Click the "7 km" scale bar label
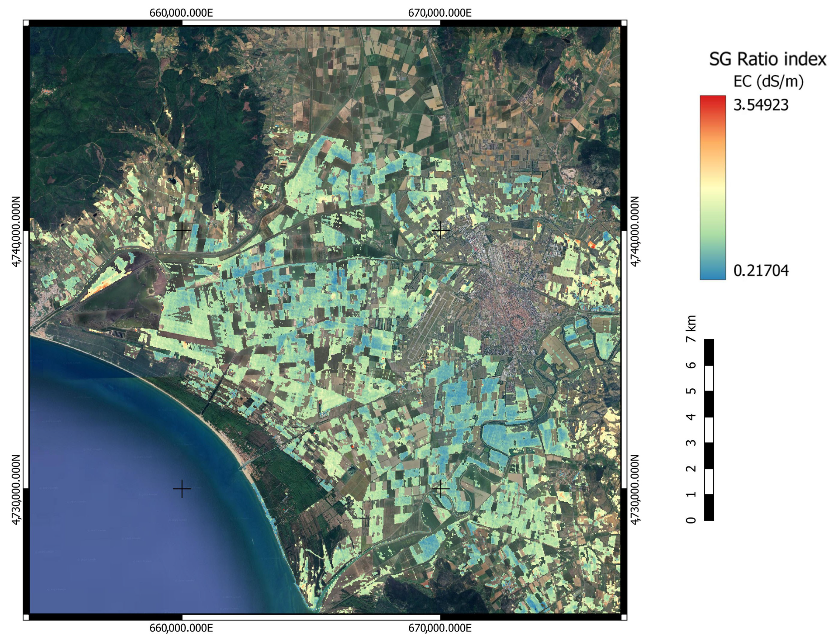 point(691,329)
